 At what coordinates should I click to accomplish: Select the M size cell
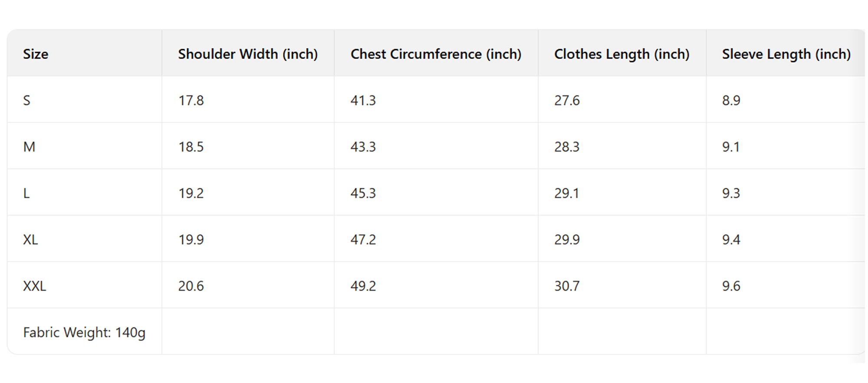pos(29,147)
